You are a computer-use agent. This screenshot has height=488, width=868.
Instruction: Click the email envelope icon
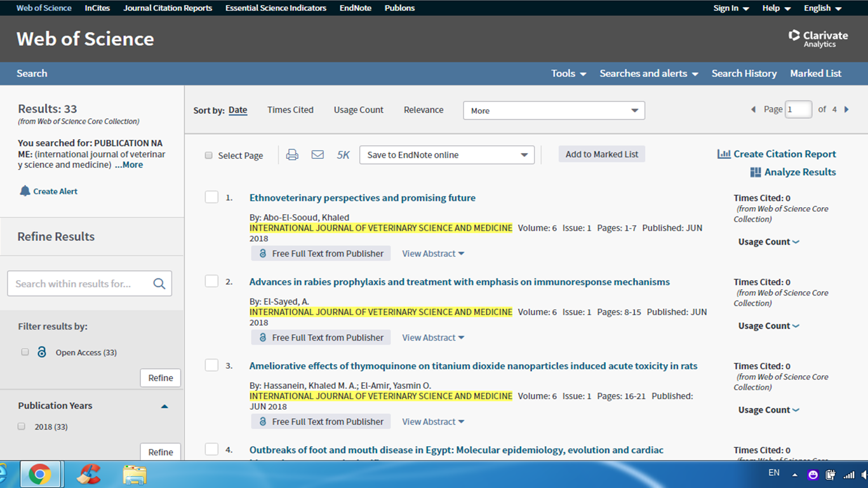pos(317,154)
